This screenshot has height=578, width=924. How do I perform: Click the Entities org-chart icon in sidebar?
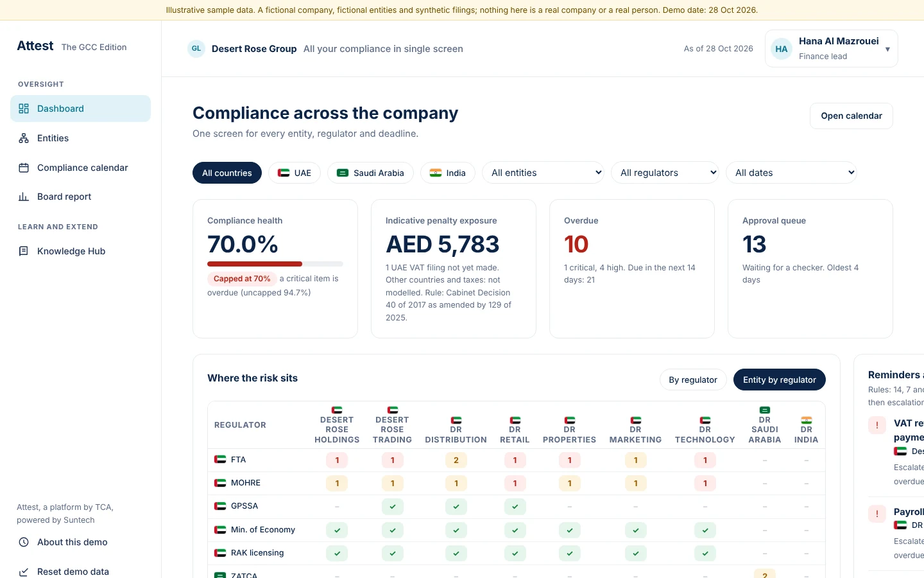tap(24, 138)
